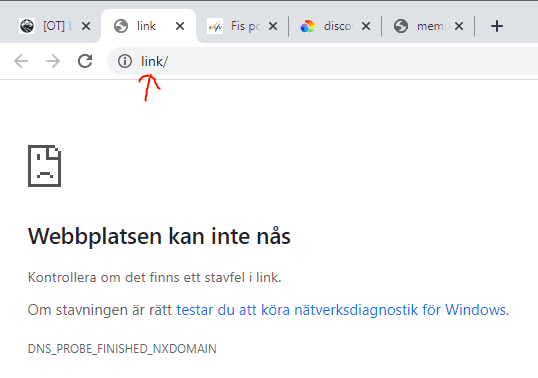Click the mem tab globe favicon

(401, 26)
